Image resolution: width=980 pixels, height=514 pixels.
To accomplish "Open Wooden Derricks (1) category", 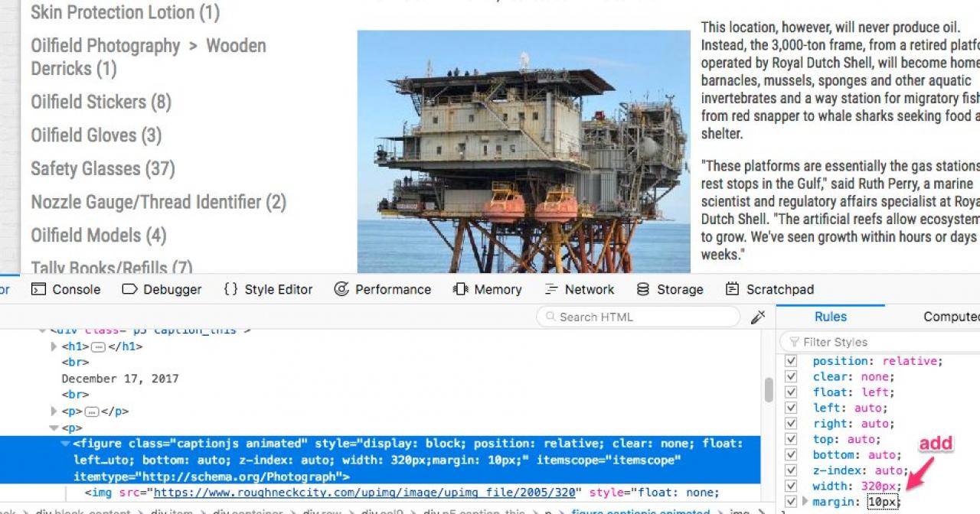I will point(149,57).
